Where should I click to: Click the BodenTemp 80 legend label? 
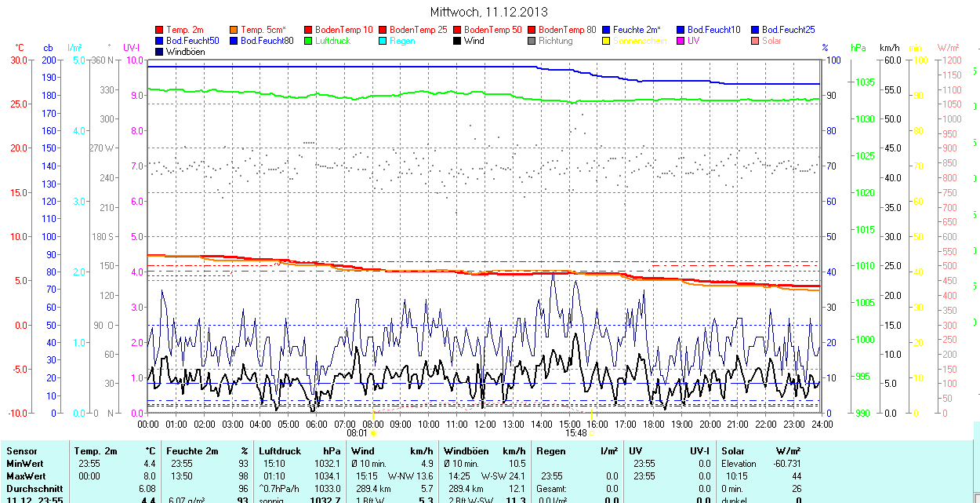pyautogui.click(x=568, y=30)
